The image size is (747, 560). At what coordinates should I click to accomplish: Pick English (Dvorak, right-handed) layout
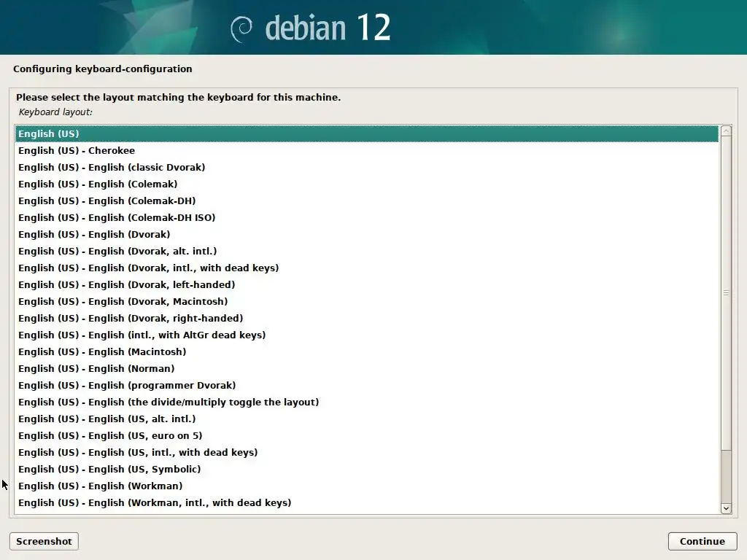point(366,318)
